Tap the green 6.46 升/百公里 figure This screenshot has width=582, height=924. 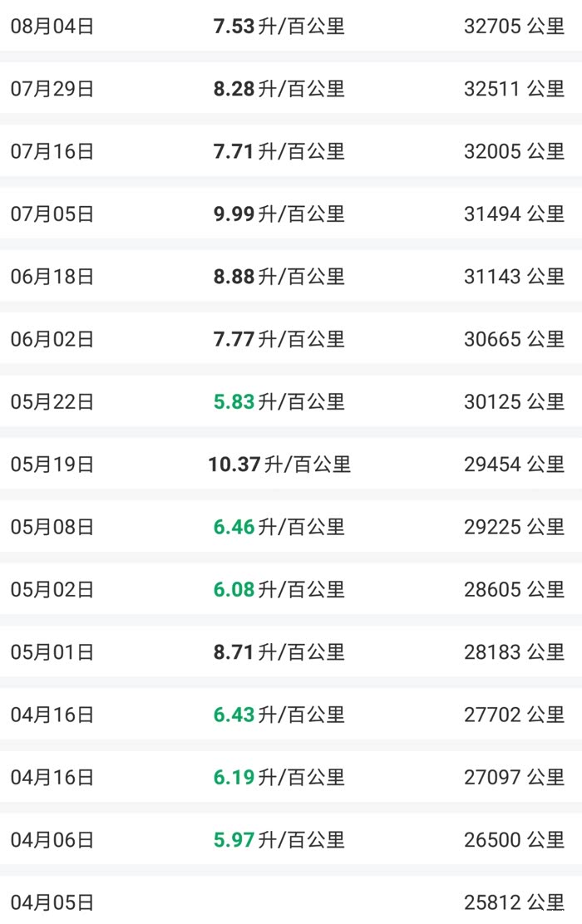279,527
